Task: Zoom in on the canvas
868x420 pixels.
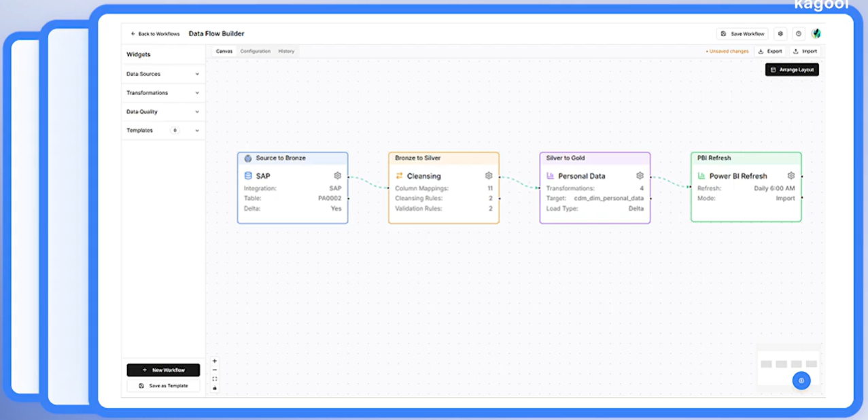Action: (215, 362)
